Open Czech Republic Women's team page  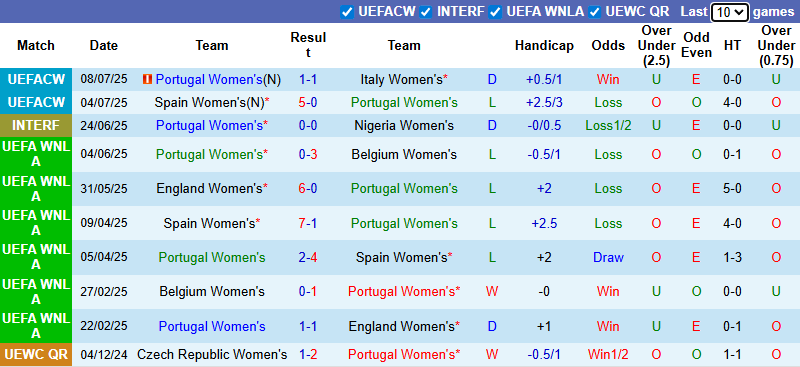pos(212,354)
